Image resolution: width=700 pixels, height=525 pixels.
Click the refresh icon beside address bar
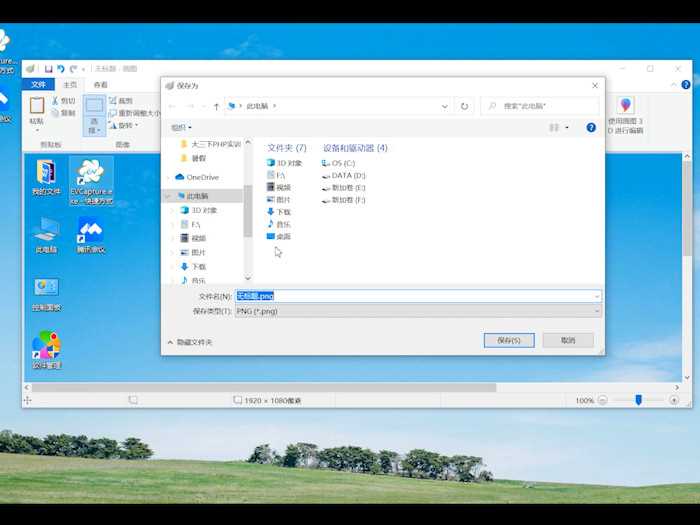pos(464,106)
